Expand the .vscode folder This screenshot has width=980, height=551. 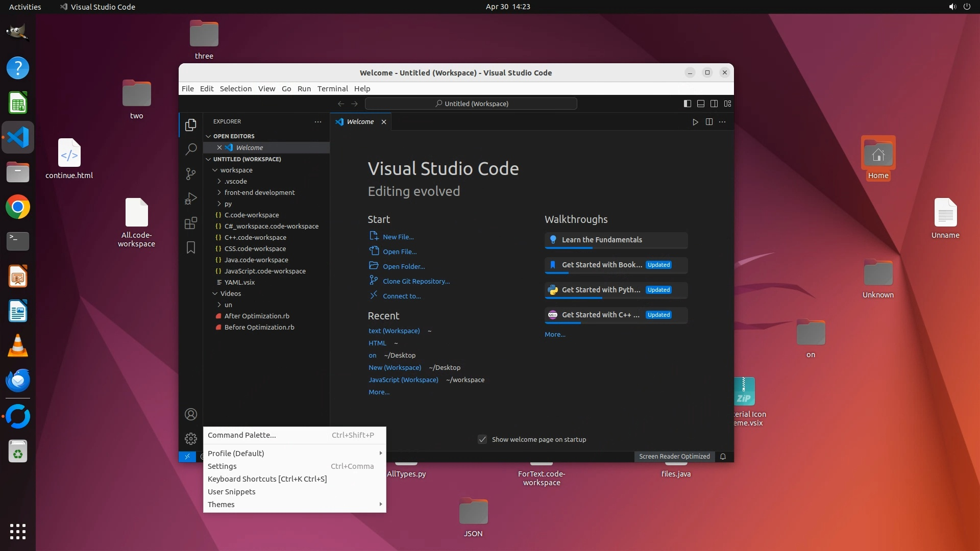point(236,181)
